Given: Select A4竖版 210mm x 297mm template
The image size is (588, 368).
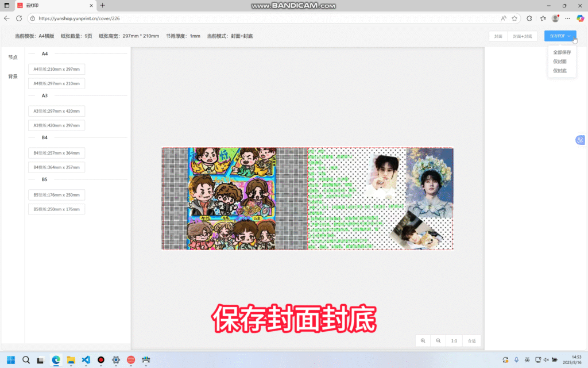Looking at the screenshot, I should coord(57,69).
